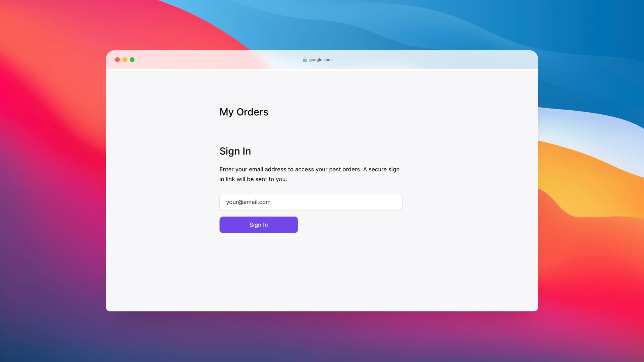Click 'A secure sign' phrase in description
Image resolution: width=644 pixels, height=362 pixels.
coord(381,169)
